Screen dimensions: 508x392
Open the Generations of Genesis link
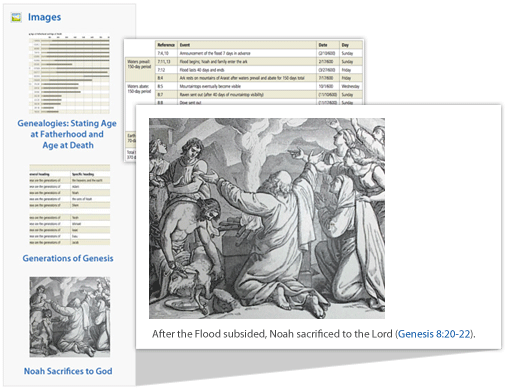pos(68,258)
